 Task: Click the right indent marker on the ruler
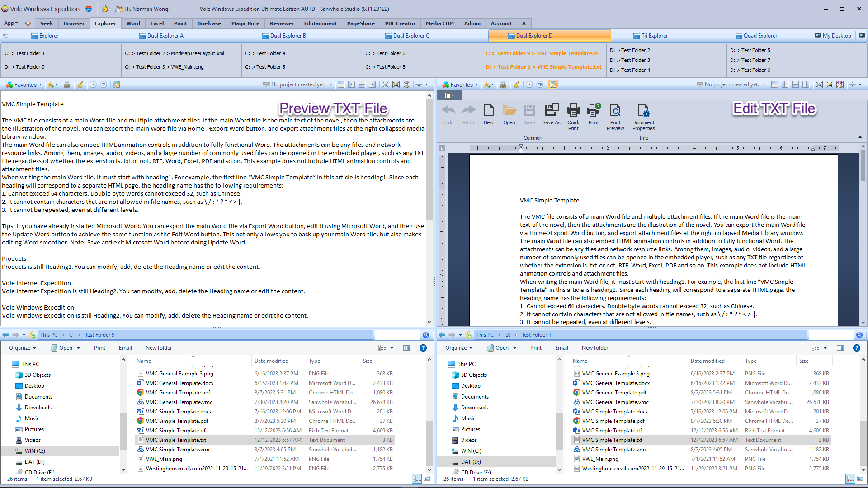[x=813, y=149]
